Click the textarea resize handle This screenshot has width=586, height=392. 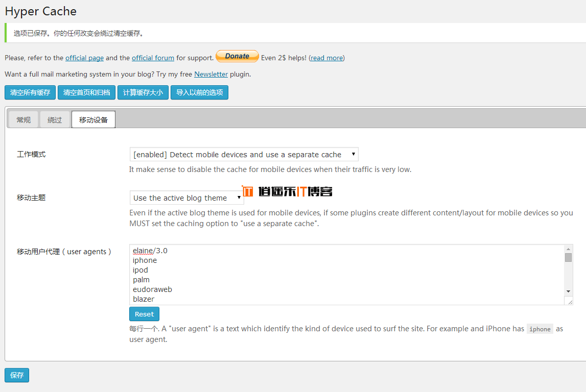tap(570, 302)
